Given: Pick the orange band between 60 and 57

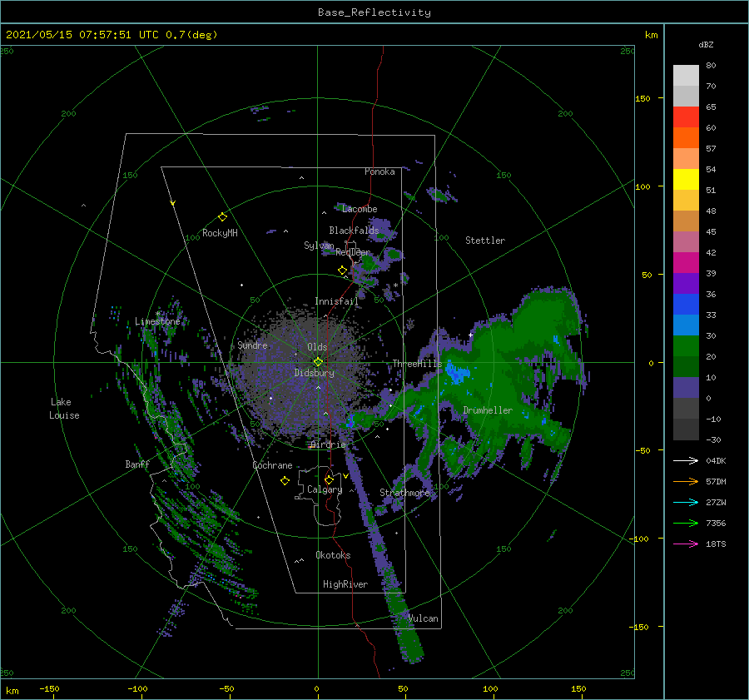Looking at the screenshot, I should click(686, 138).
